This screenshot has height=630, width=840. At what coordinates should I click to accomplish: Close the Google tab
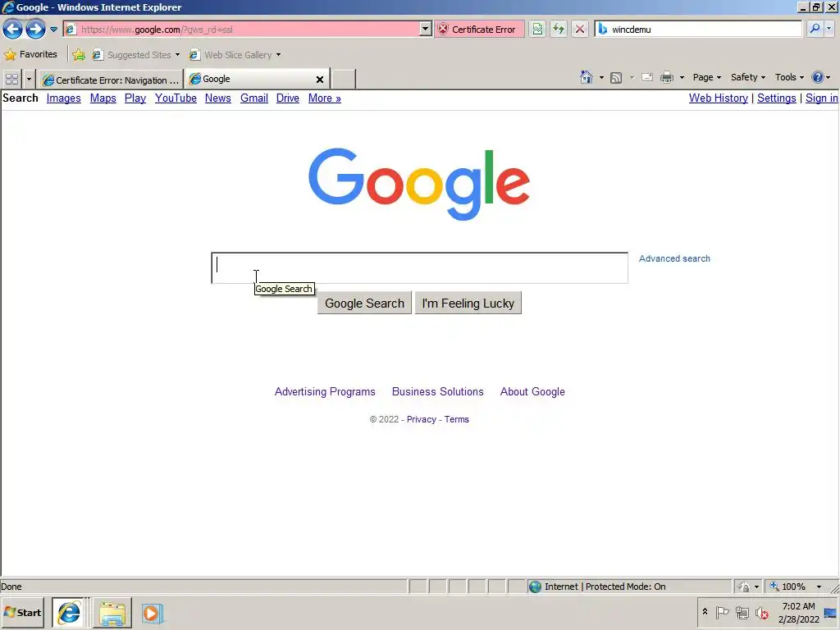pos(320,80)
